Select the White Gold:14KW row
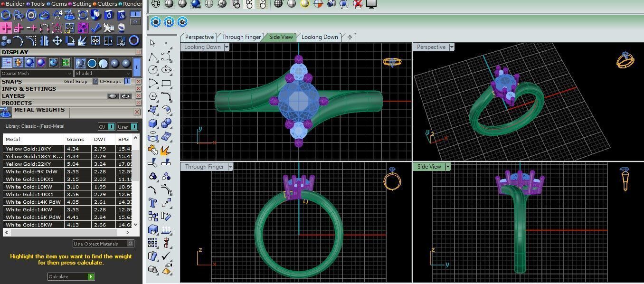This screenshot has width=644, height=284. [x=67, y=209]
